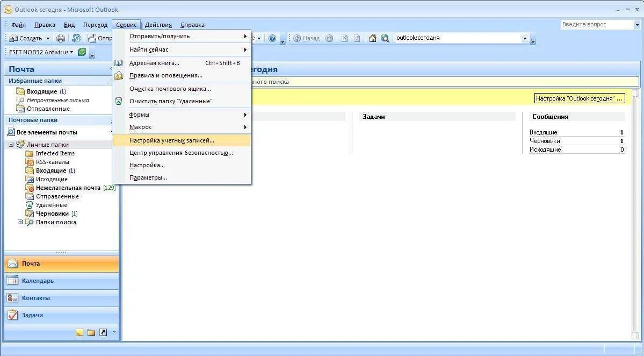This screenshot has height=356, width=644.
Task: Open Входящие link under Сообщения
Action: pos(543,132)
